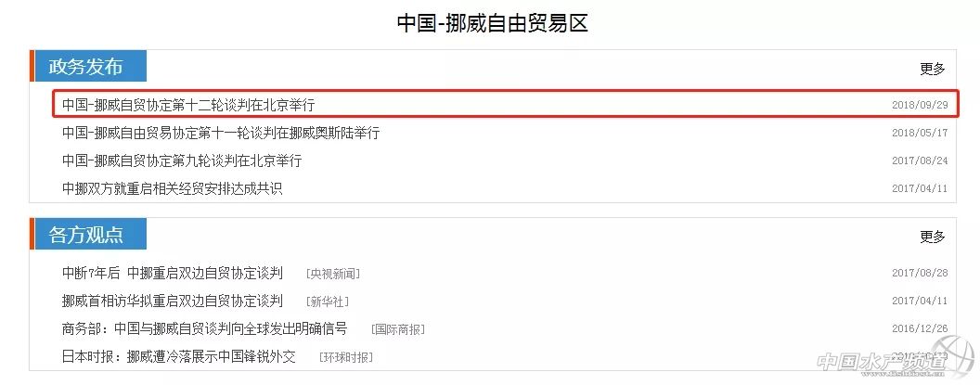This screenshot has width=980, height=385.
Task: Click the [央视新闻] source tag
Action: pyautogui.click(x=332, y=274)
